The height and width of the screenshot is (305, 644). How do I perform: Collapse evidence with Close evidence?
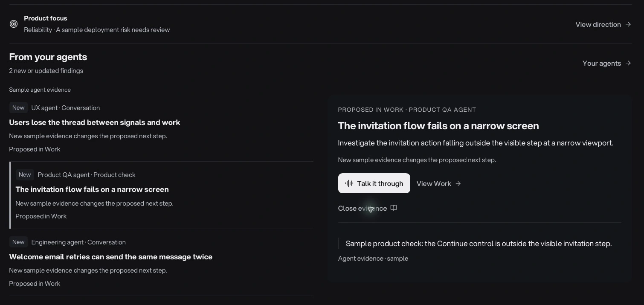(x=368, y=208)
